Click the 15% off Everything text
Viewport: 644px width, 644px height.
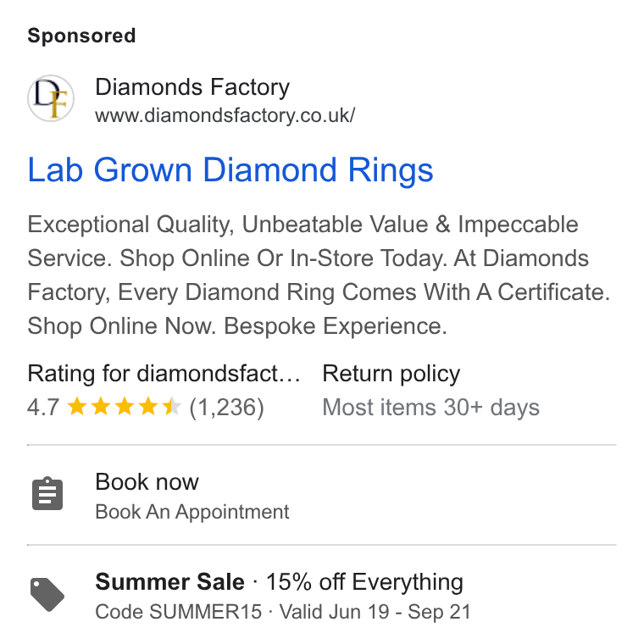pyautogui.click(x=364, y=582)
